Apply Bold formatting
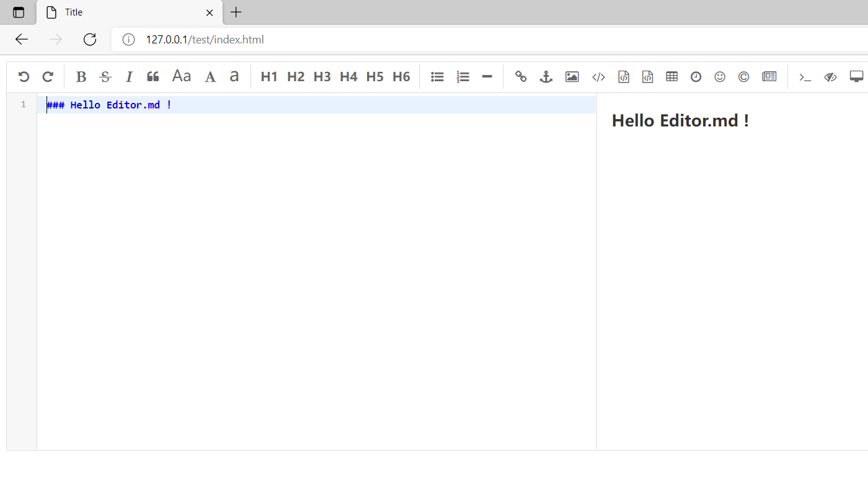This screenshot has width=868, height=494. (81, 77)
